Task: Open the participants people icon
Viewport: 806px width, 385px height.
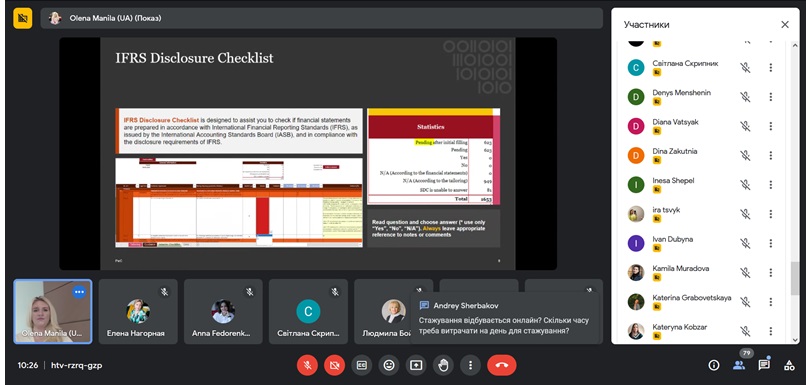Action: pyautogui.click(x=739, y=365)
